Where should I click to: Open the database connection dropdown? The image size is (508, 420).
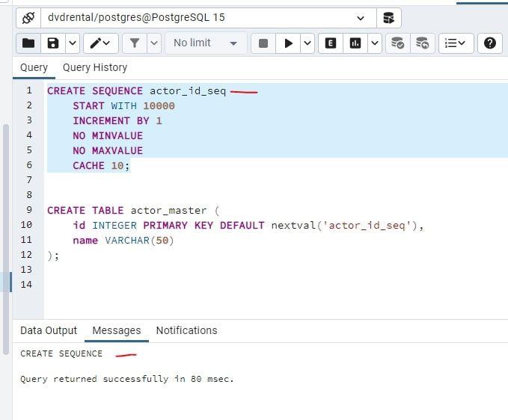tap(209, 18)
